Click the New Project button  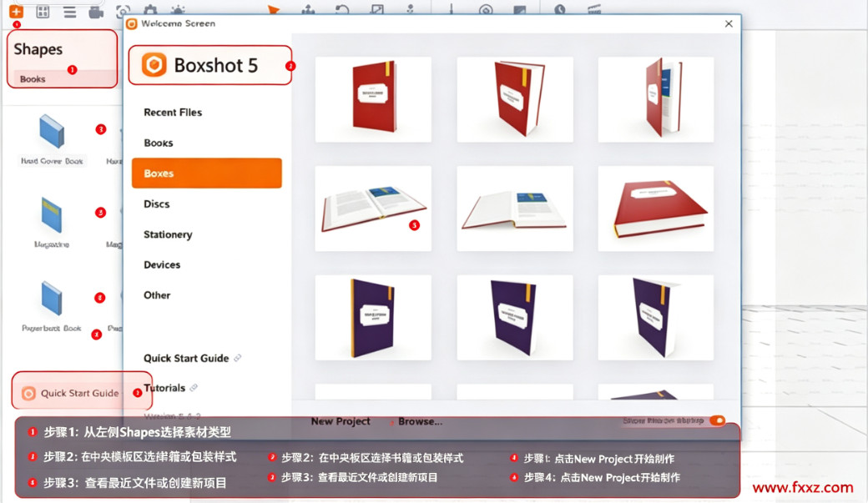(340, 421)
